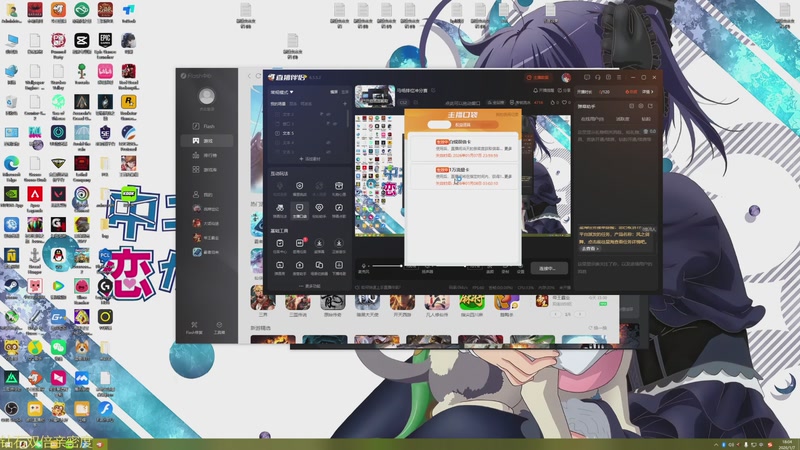800x450 pixels.
Task: Open the Rockstar Games Launcher desktop icon
Action: [x=129, y=106]
